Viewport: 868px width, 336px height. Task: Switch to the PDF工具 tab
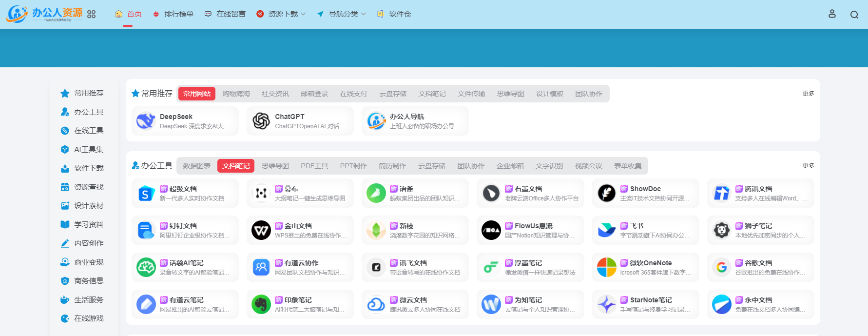click(314, 166)
